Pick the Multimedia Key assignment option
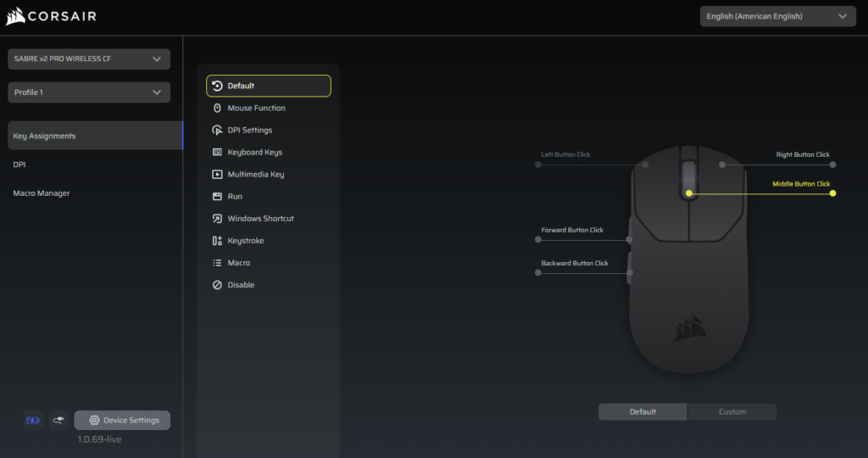This screenshot has height=458, width=868. (255, 174)
